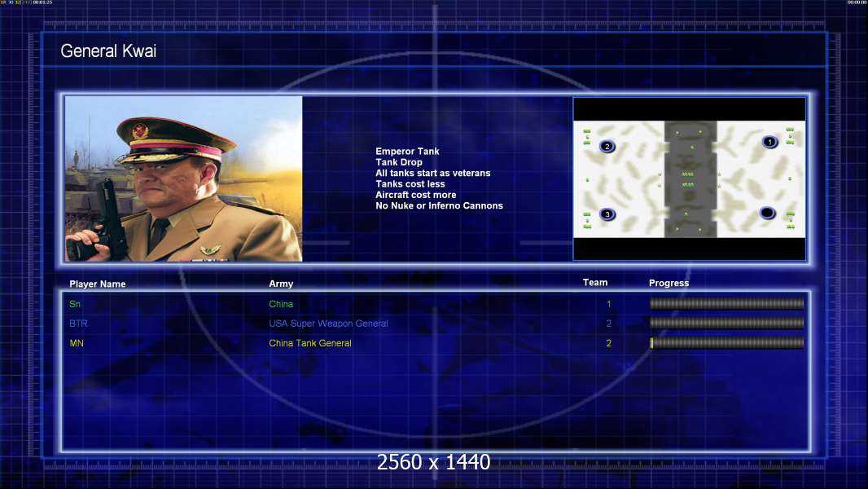Viewport: 868px width, 489px height.
Task: Click the General Kwai title heading
Action: click(108, 51)
